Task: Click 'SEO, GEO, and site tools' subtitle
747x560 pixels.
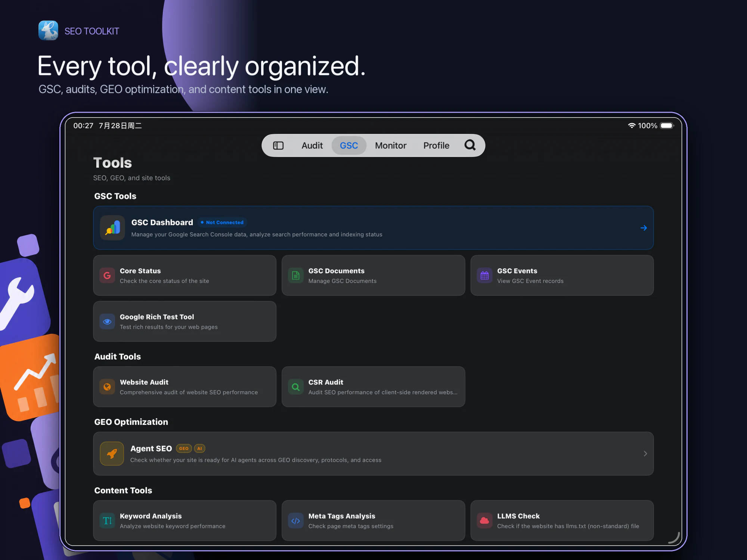Action: click(x=131, y=178)
